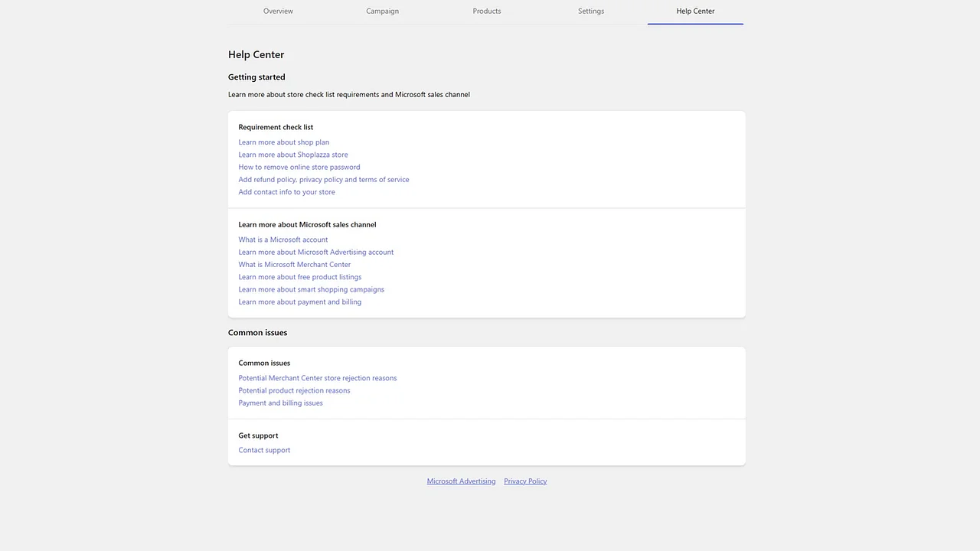View refund policy and terms of service article

pos(323,179)
